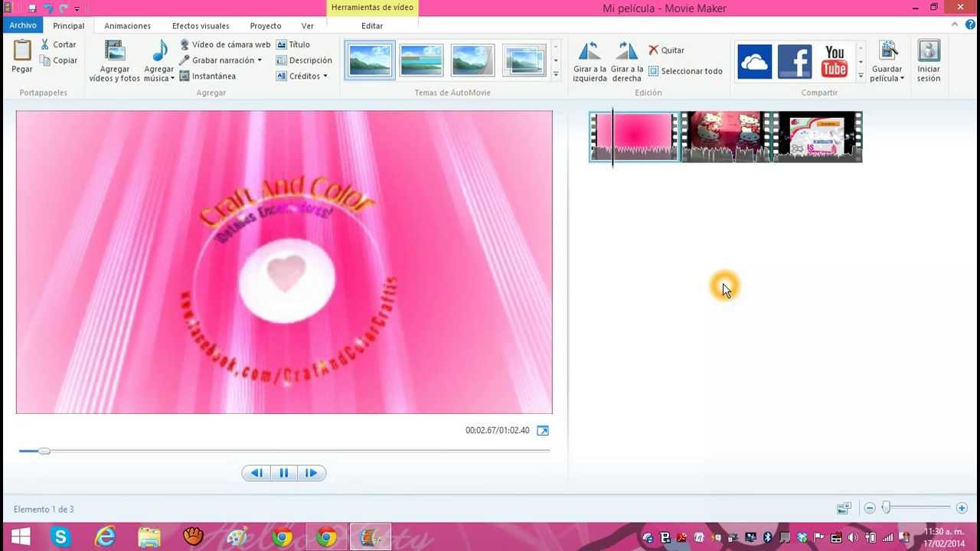Click Agregar vídeos y fotos
The height and width of the screenshot is (551, 980).
pos(115,61)
